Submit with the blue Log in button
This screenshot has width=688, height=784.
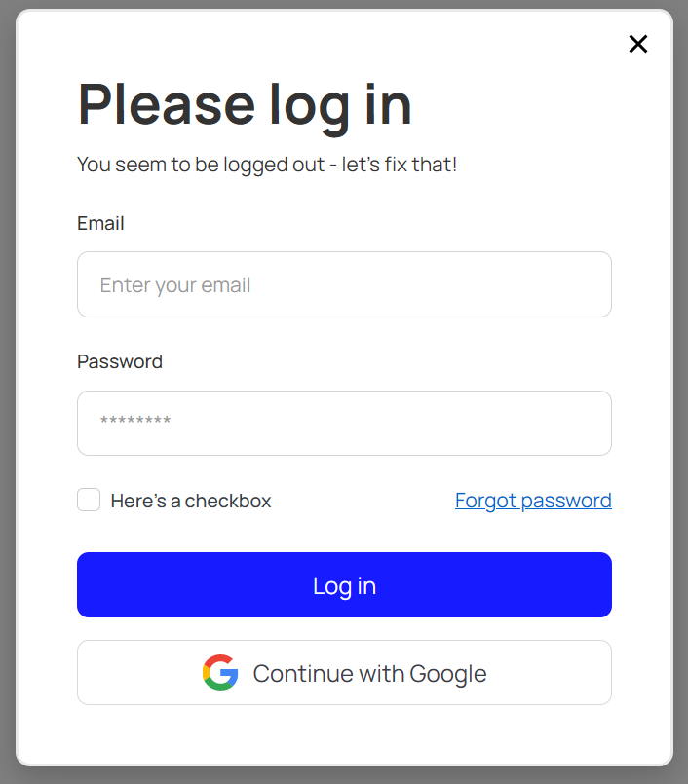click(344, 585)
